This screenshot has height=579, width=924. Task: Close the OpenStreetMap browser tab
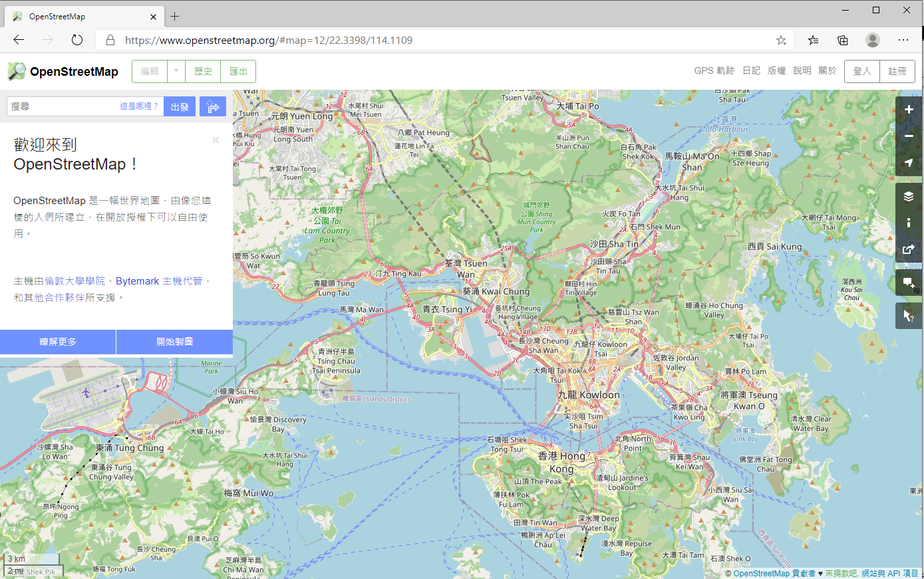pos(153,17)
